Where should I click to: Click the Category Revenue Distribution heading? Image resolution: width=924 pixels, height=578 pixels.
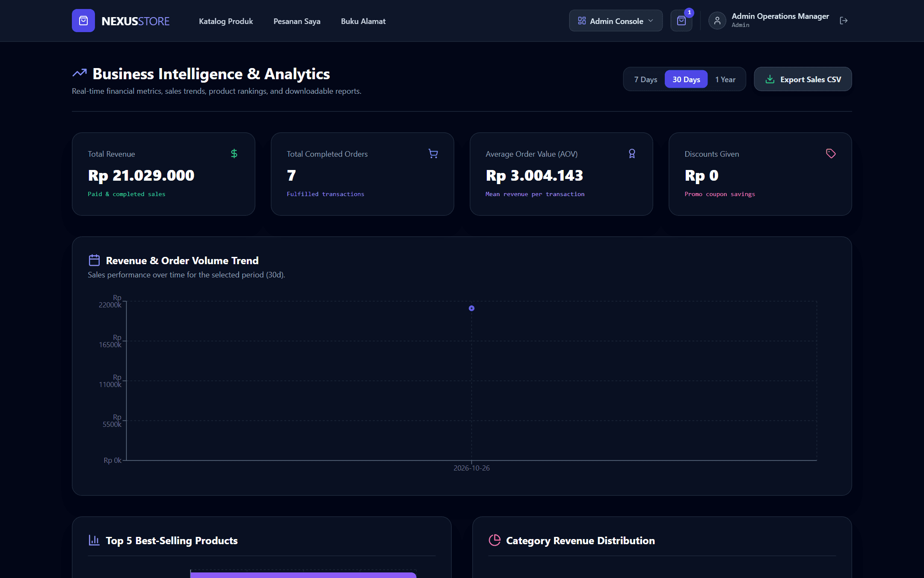click(x=580, y=540)
